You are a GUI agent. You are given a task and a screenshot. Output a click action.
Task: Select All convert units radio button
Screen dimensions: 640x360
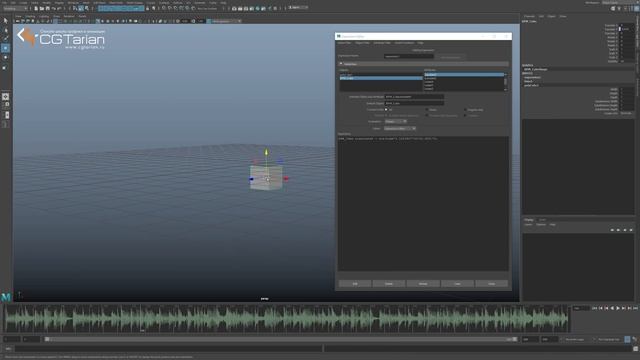[386, 109]
